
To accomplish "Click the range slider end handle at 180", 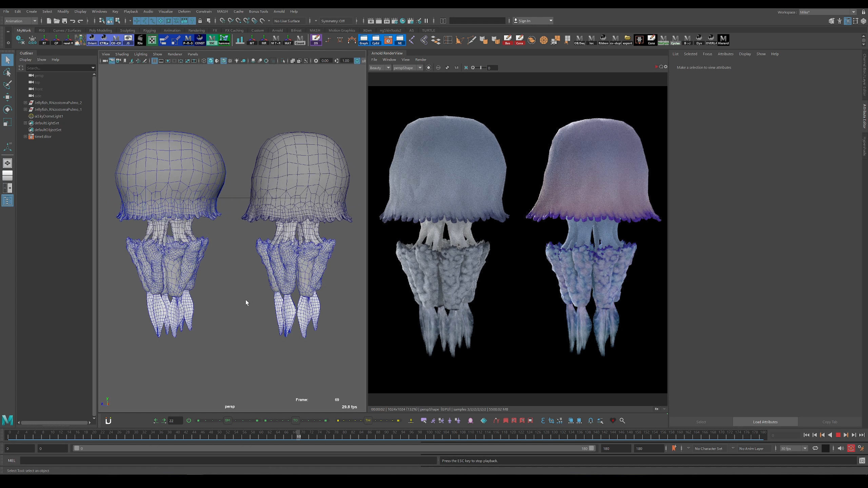I will tap(591, 448).
